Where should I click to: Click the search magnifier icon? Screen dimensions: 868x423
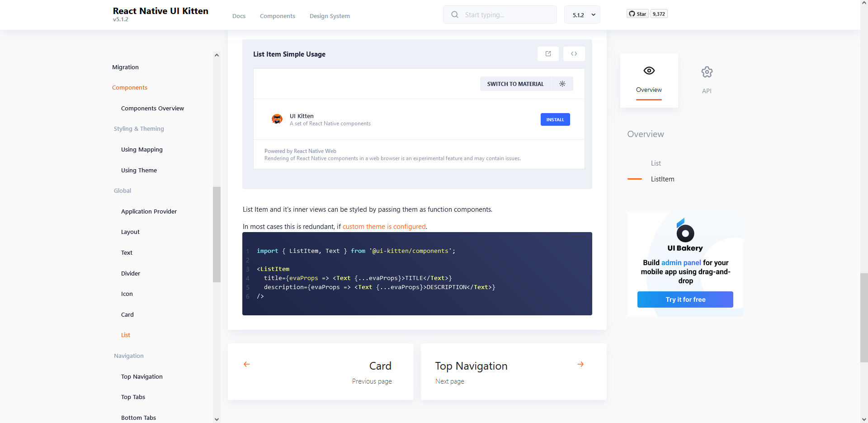click(454, 15)
